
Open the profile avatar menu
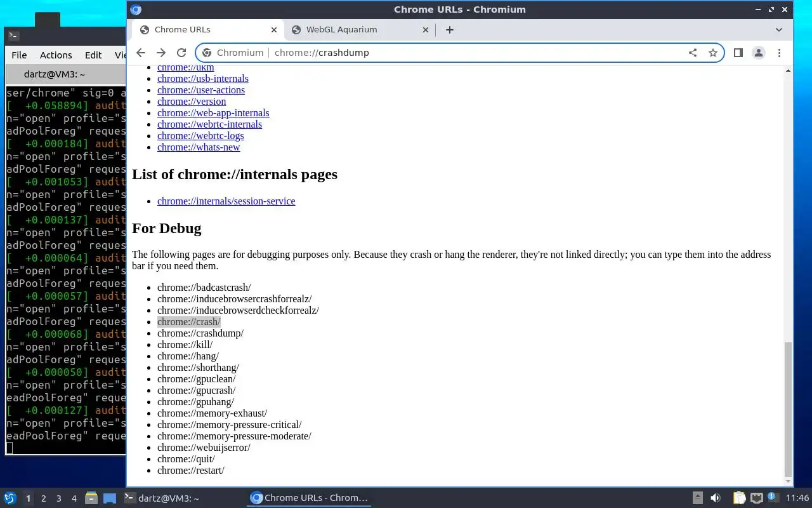pyautogui.click(x=759, y=53)
